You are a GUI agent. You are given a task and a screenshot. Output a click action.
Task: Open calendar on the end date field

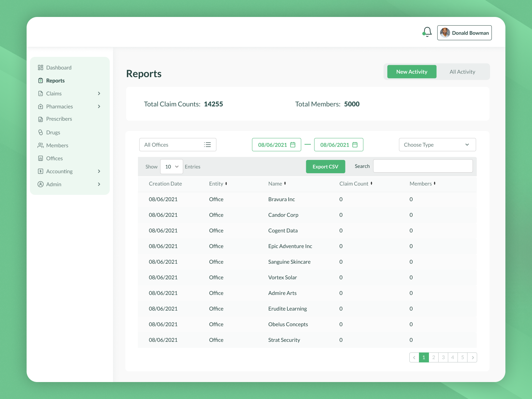(x=355, y=145)
